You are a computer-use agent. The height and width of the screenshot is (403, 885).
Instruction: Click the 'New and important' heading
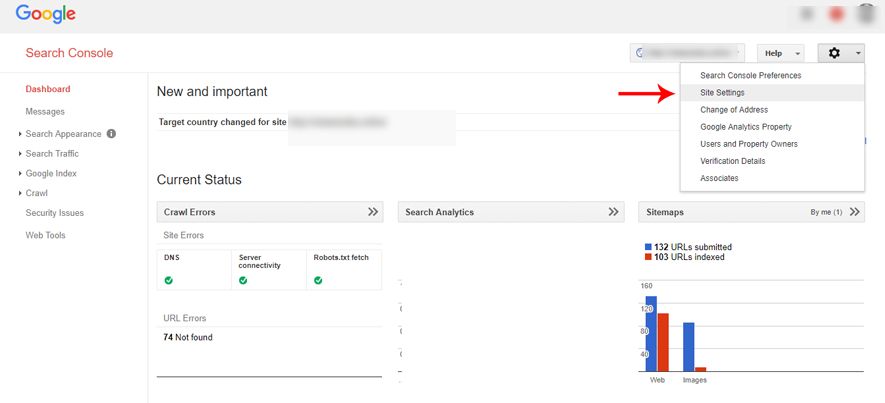point(212,91)
